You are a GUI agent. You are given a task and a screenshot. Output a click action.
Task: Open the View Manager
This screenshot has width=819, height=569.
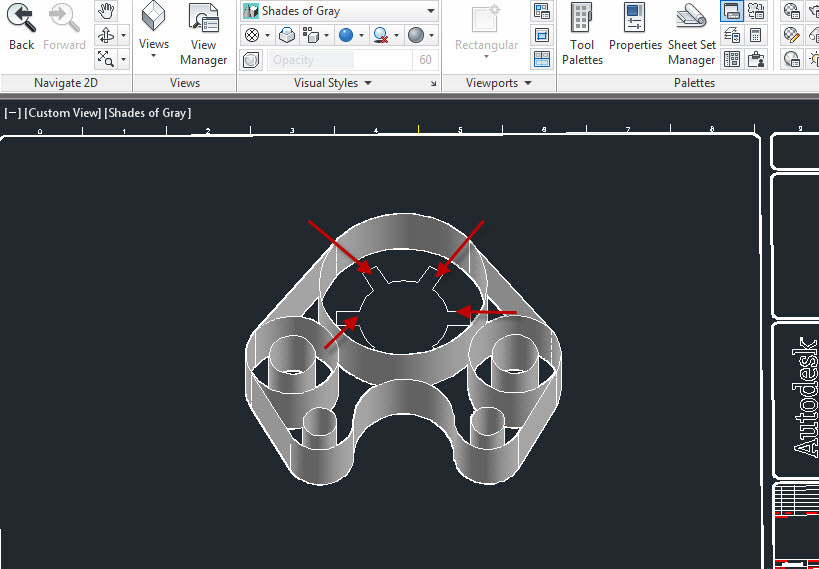pyautogui.click(x=203, y=33)
